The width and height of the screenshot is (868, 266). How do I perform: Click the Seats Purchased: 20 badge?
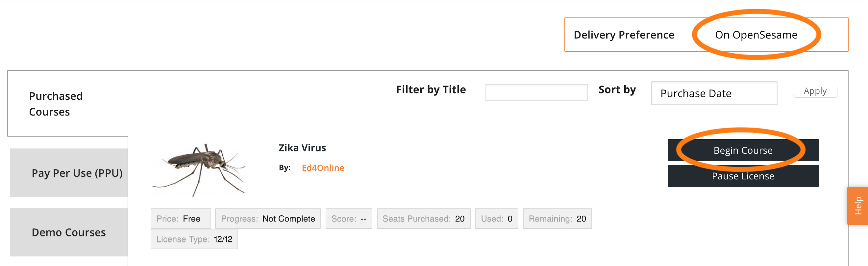[x=424, y=219]
